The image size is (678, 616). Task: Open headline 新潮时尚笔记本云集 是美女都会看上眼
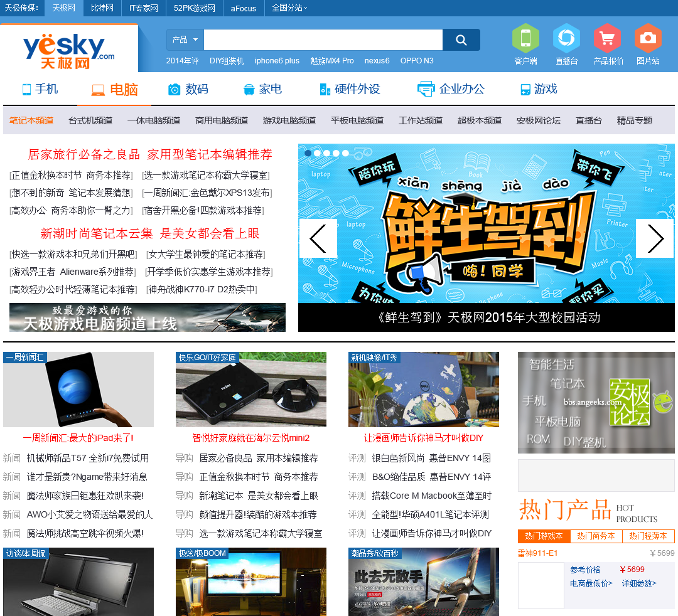pyautogui.click(x=150, y=234)
